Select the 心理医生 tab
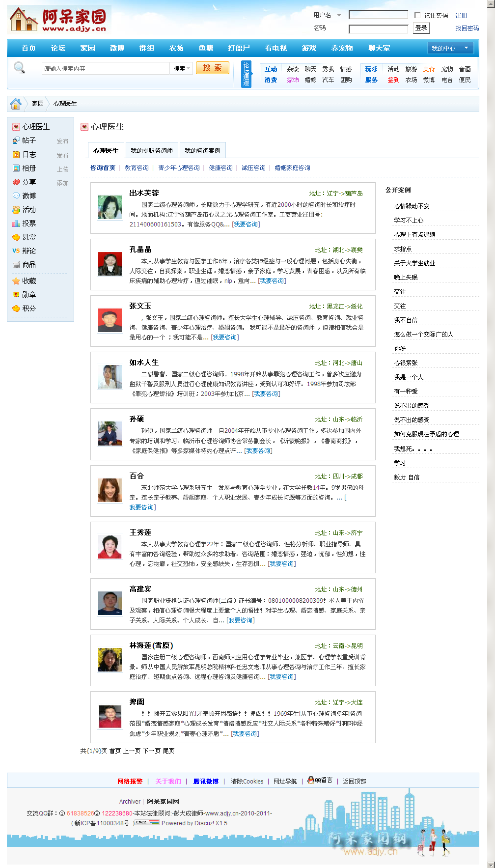495x868 pixels. pyautogui.click(x=106, y=150)
